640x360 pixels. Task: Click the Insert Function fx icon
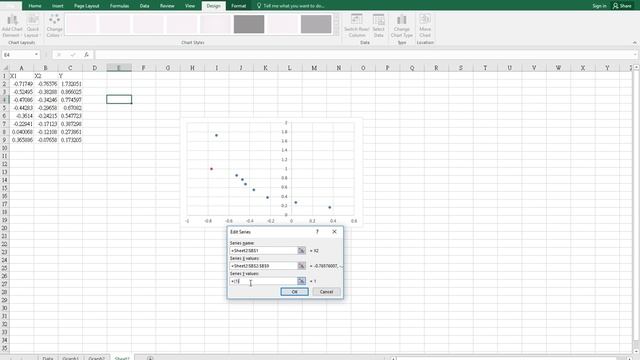(x=86, y=55)
